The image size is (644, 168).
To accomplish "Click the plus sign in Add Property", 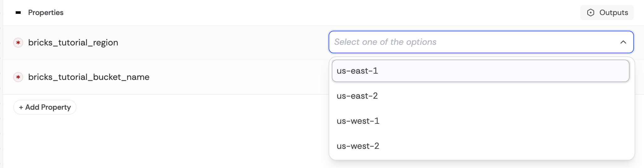I will click(21, 107).
